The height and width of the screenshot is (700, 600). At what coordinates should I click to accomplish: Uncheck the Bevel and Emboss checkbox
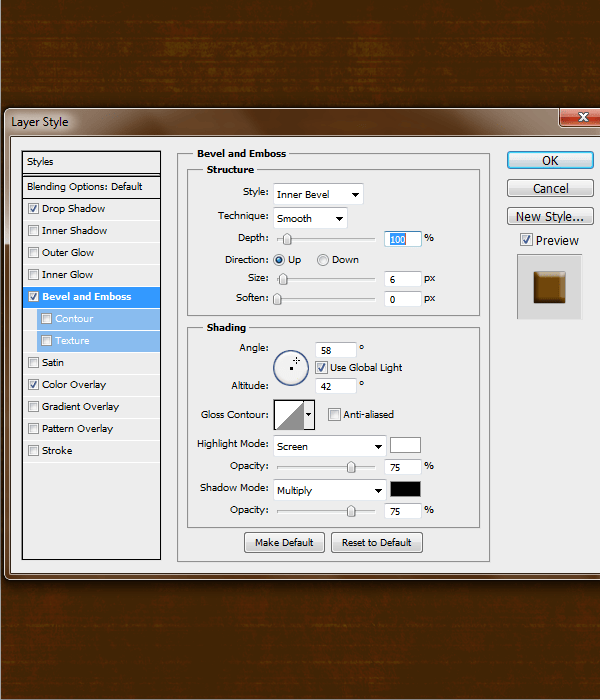coord(33,296)
